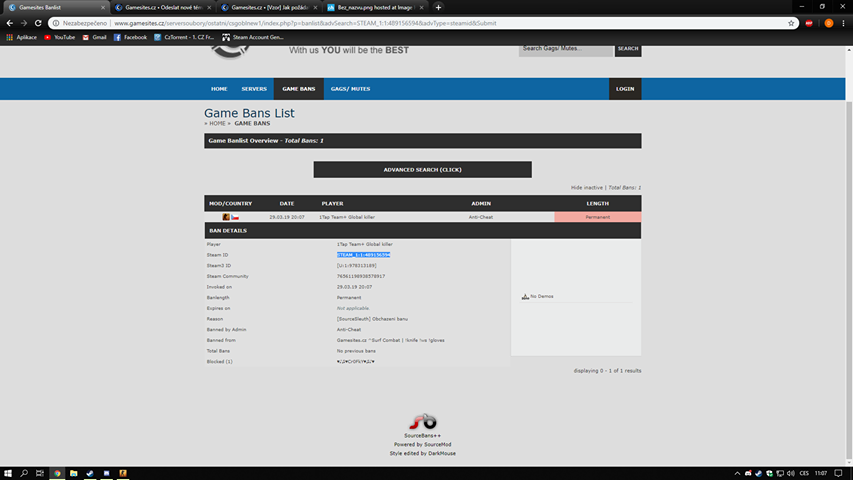Screen dimensions: 853x480
Task: Open the Chrome three-dot menu
Action: pyautogui.click(x=843, y=23)
